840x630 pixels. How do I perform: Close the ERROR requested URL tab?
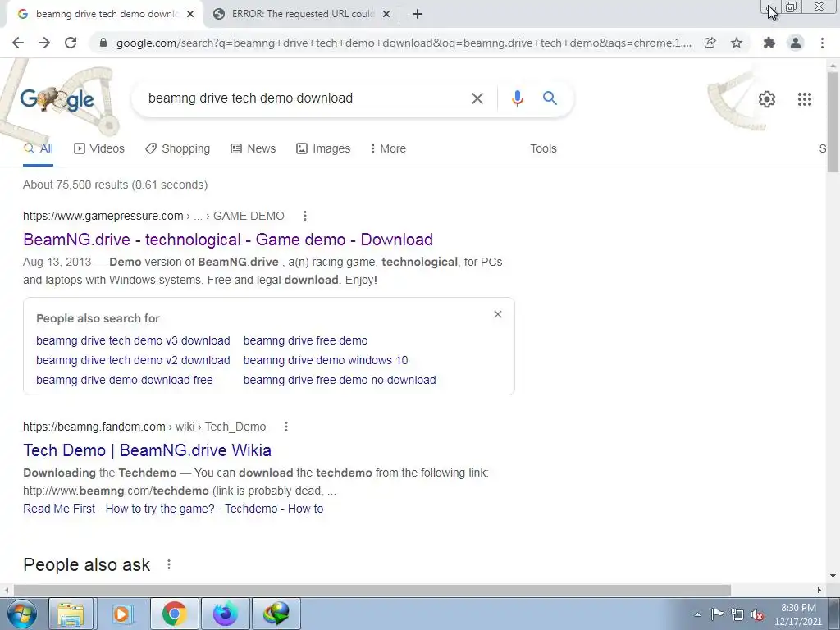386,14
